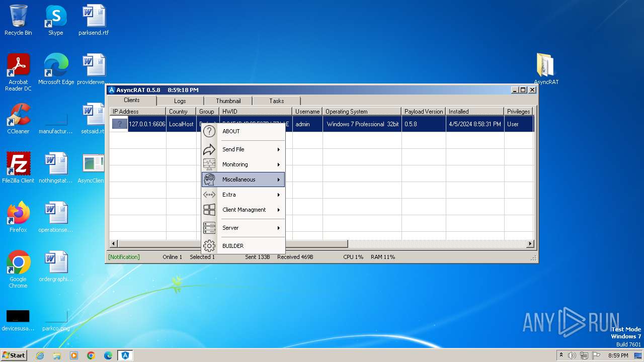Screen dimensions: 644x362
Task: Sort by Payload Version column header
Action: (424, 112)
